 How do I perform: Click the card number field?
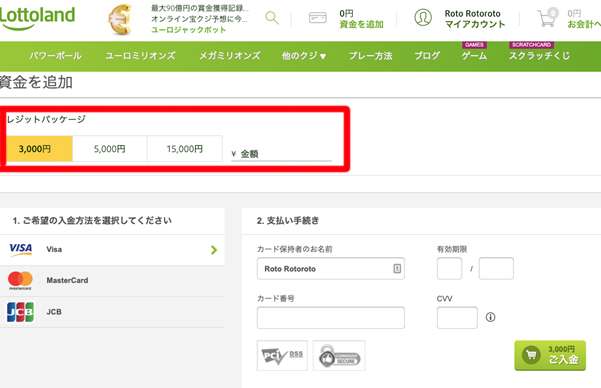pyautogui.click(x=331, y=317)
